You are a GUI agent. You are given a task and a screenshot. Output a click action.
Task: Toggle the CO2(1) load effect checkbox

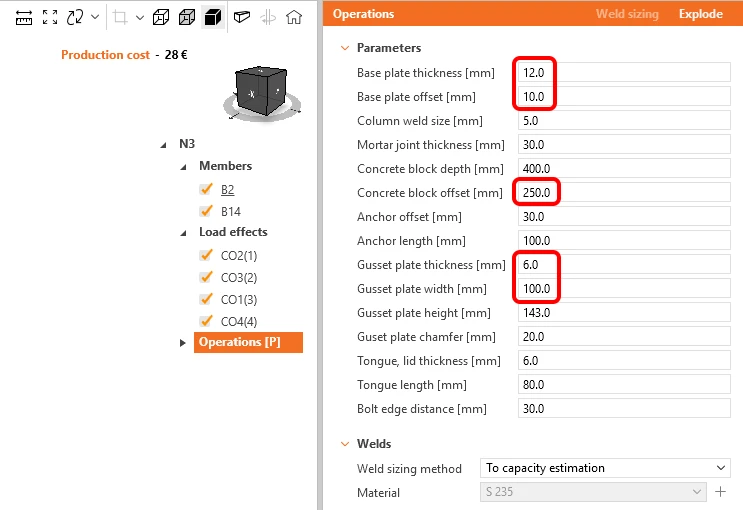point(206,255)
